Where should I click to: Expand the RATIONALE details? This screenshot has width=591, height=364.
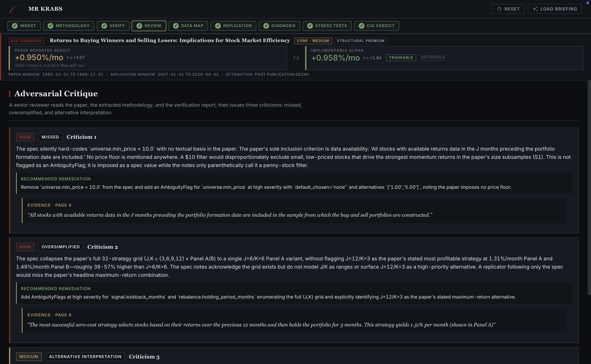[433, 57]
